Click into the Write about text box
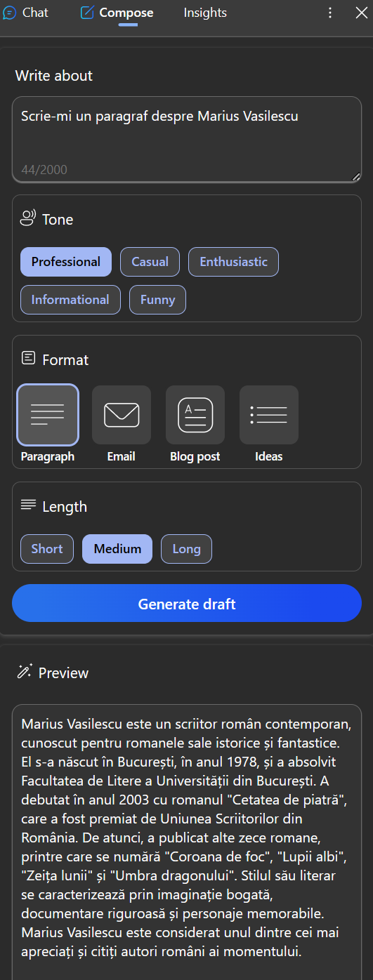 coord(187,140)
